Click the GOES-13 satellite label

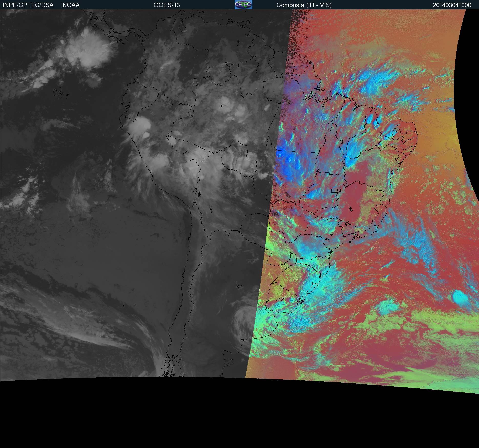(x=167, y=5)
